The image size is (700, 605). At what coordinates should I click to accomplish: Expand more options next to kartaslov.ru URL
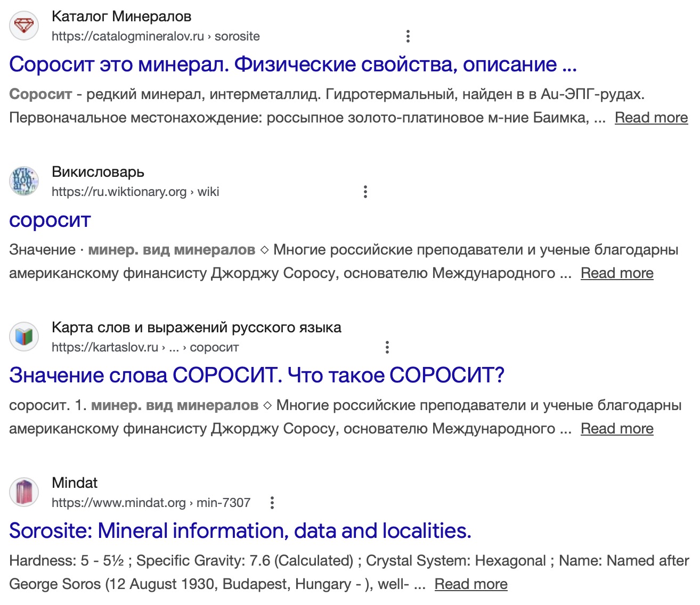[387, 347]
